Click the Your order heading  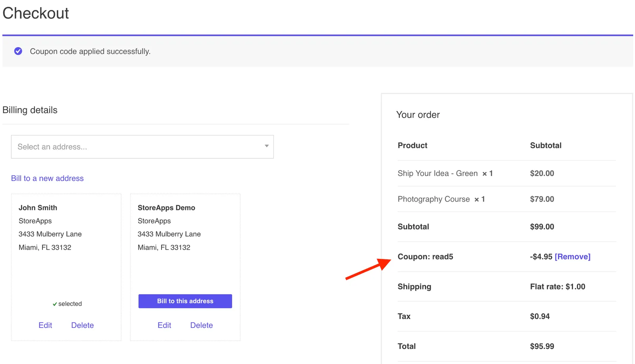point(418,115)
